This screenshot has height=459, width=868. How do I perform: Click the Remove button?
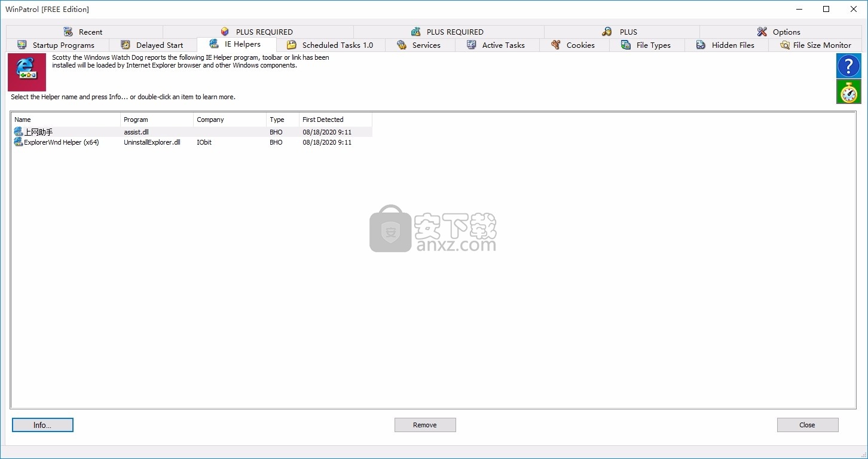425,425
